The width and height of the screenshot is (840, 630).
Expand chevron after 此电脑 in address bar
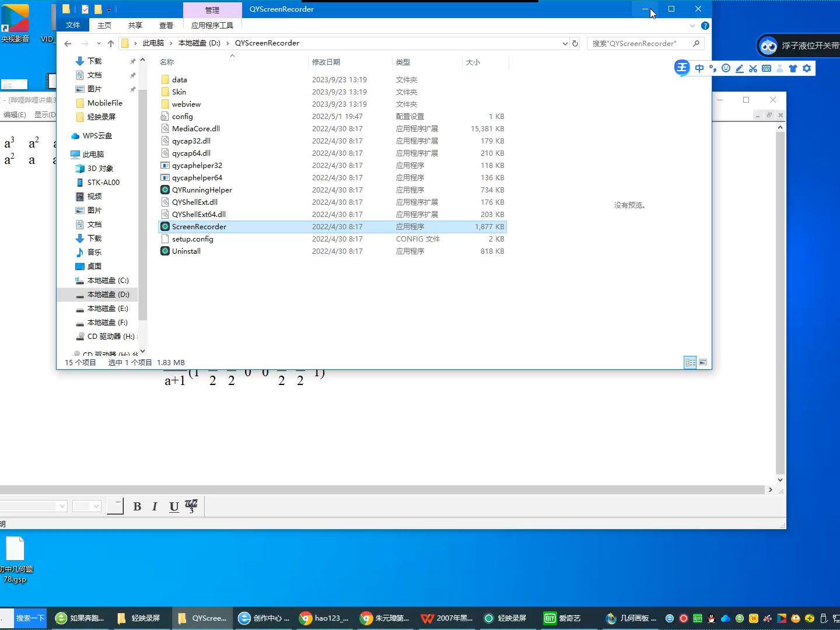coord(171,43)
